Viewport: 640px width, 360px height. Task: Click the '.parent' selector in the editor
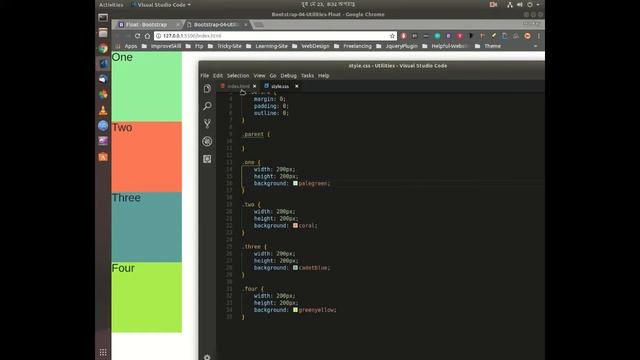[x=253, y=134]
